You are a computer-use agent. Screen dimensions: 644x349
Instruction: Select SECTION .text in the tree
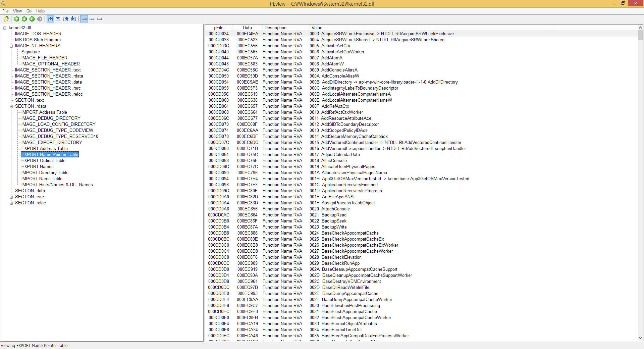click(x=30, y=100)
